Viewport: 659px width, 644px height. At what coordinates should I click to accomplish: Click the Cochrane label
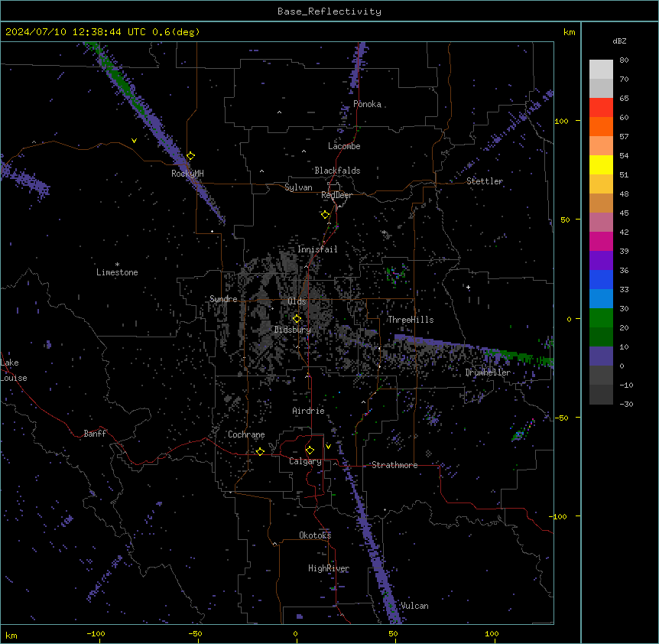pyautogui.click(x=246, y=434)
